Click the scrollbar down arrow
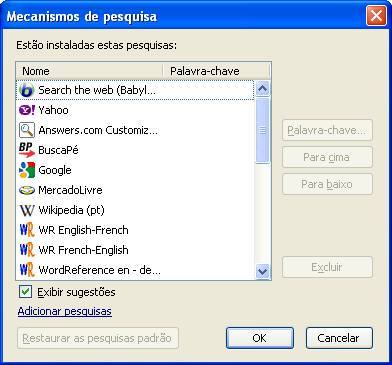The height and width of the screenshot is (365, 392). click(263, 271)
